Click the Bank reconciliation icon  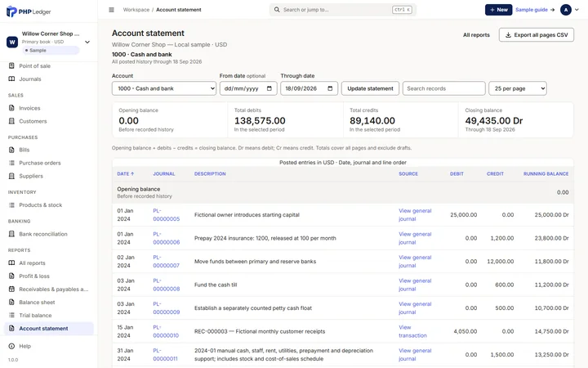(x=11, y=234)
